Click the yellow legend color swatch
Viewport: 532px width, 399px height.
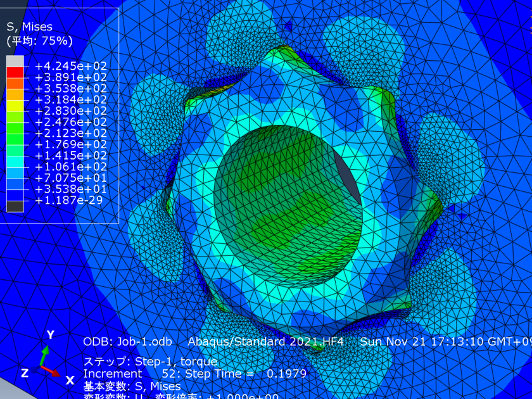[x=15, y=106]
